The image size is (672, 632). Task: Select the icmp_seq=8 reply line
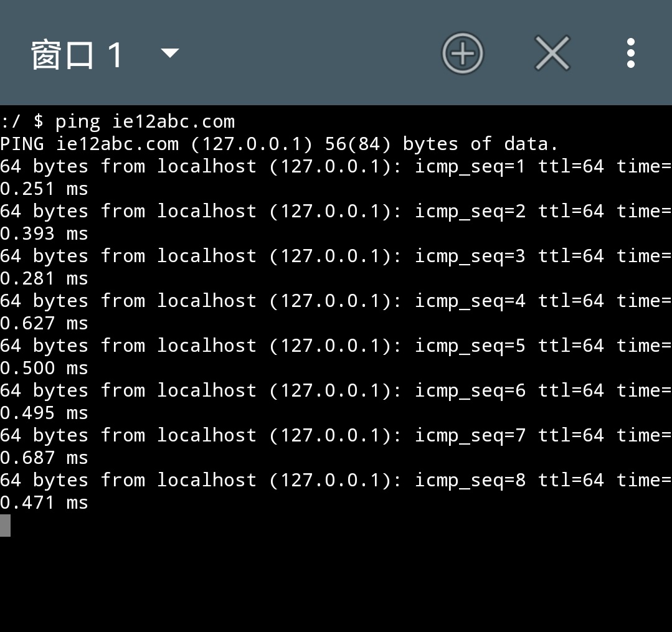click(x=336, y=491)
